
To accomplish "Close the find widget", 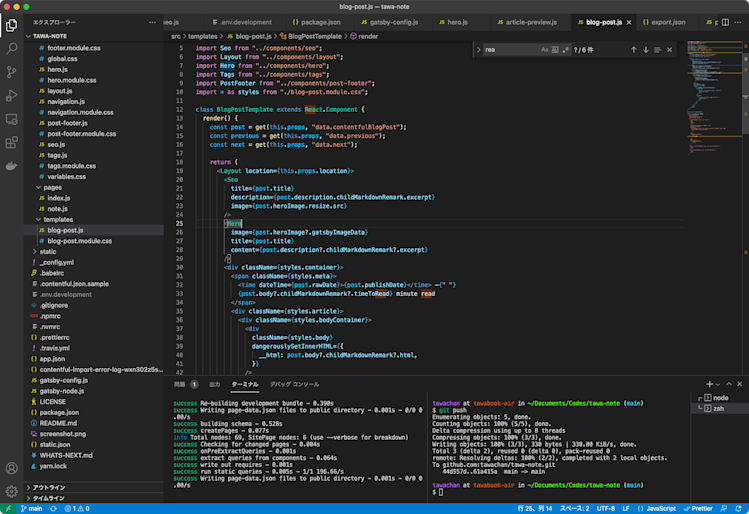I will coord(670,50).
